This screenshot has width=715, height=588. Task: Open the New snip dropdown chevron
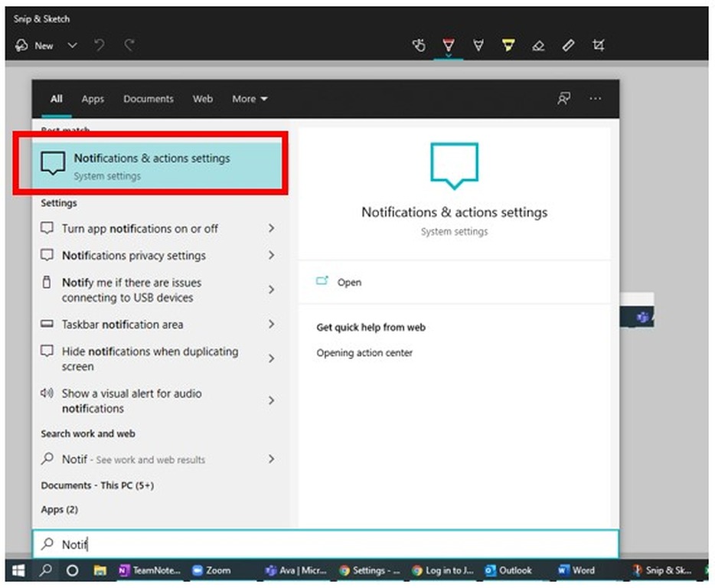(72, 45)
